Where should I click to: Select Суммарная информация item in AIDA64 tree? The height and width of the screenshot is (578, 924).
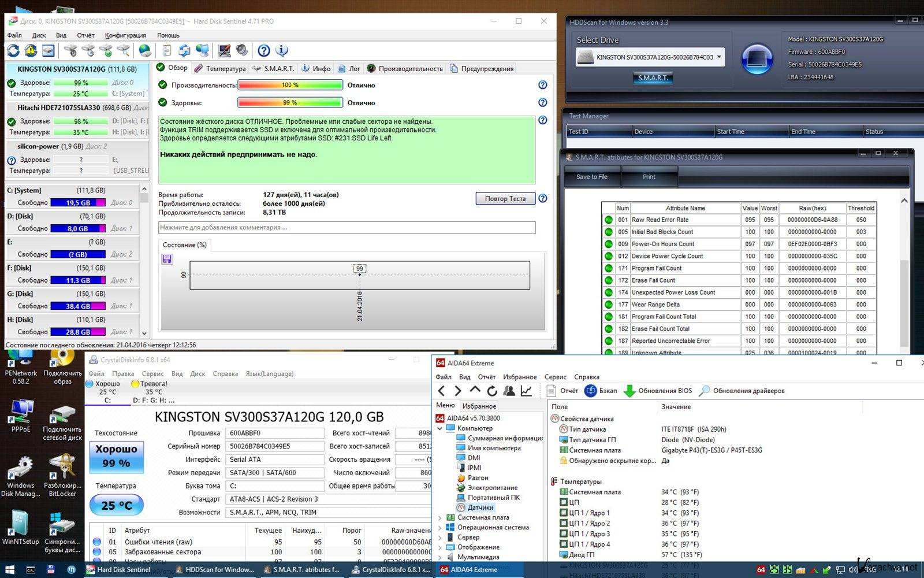[x=499, y=438]
